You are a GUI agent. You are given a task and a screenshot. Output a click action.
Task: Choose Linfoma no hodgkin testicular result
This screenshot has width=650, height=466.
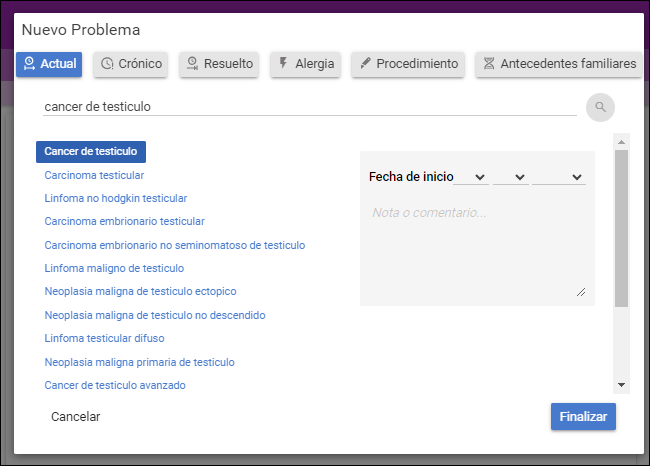click(x=116, y=198)
